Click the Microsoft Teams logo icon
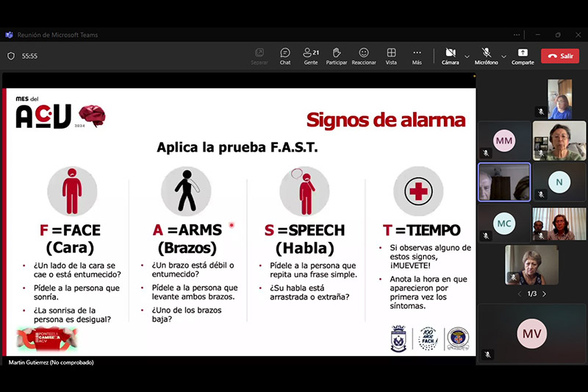 [x=9, y=35]
